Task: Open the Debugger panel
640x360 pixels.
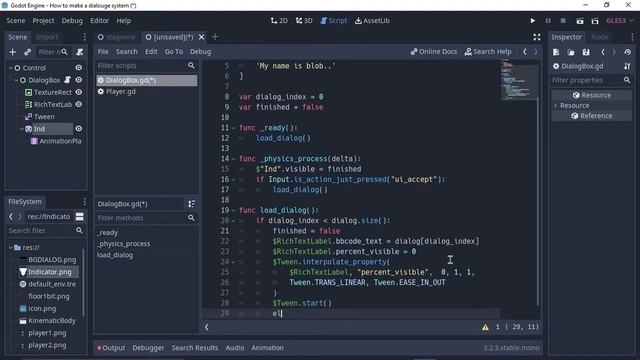Action: [148, 348]
